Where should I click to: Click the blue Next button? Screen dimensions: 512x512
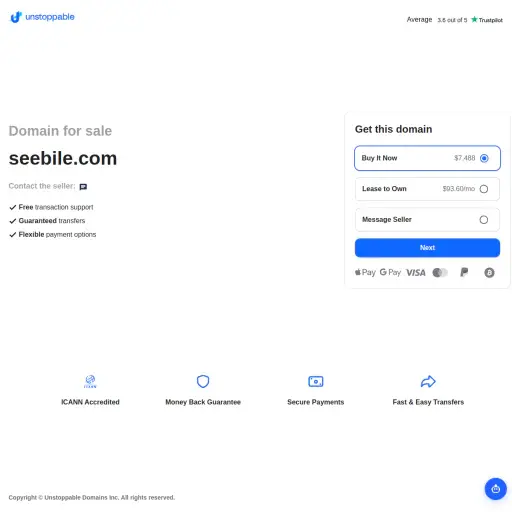click(427, 248)
